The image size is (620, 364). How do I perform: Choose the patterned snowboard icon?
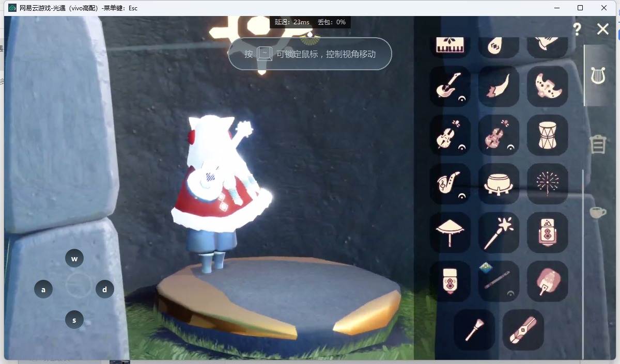(x=523, y=329)
